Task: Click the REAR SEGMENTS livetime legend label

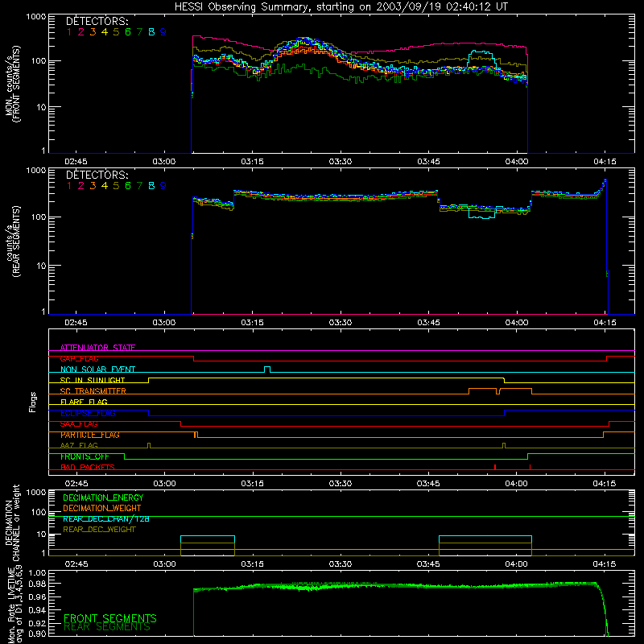Action: click(107, 627)
